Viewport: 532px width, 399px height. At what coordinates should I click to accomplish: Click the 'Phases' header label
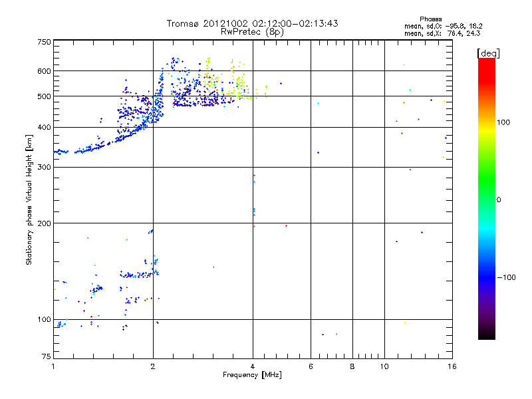click(430, 19)
